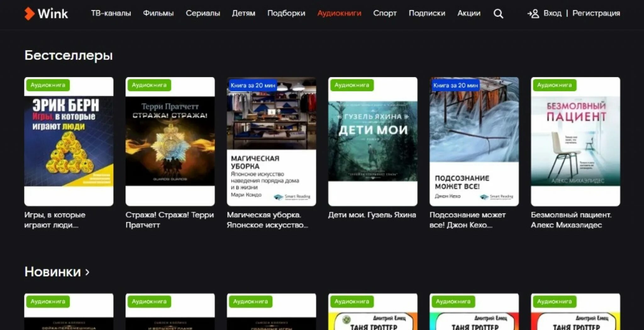Click the Аудиокнига badge on Эрик Берн cover
The height and width of the screenshot is (330, 644).
(x=48, y=85)
